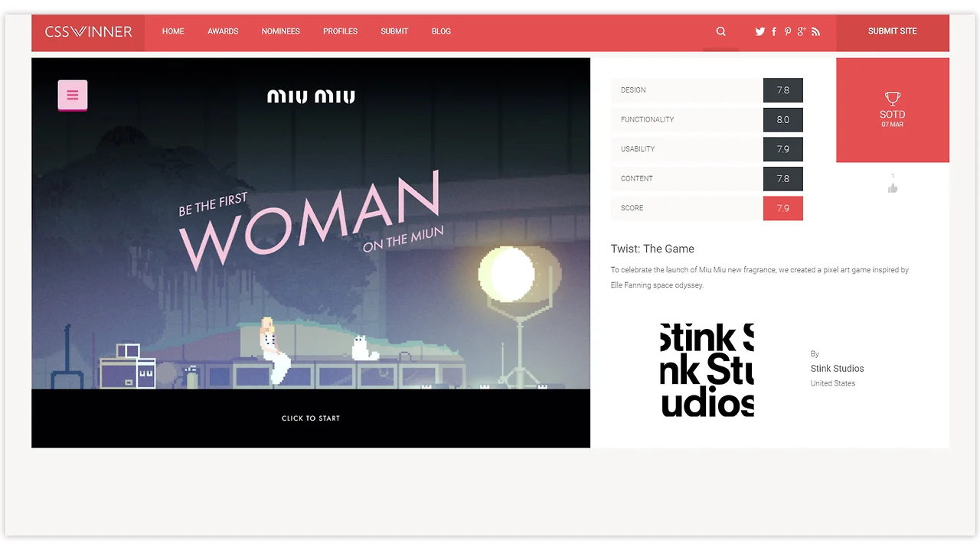Click the Design score value 7.8

[783, 90]
